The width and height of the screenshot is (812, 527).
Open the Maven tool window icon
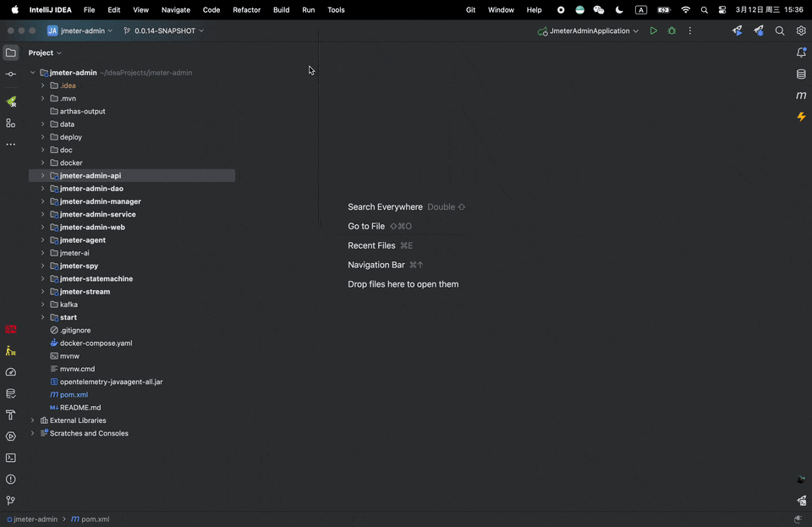tap(801, 96)
